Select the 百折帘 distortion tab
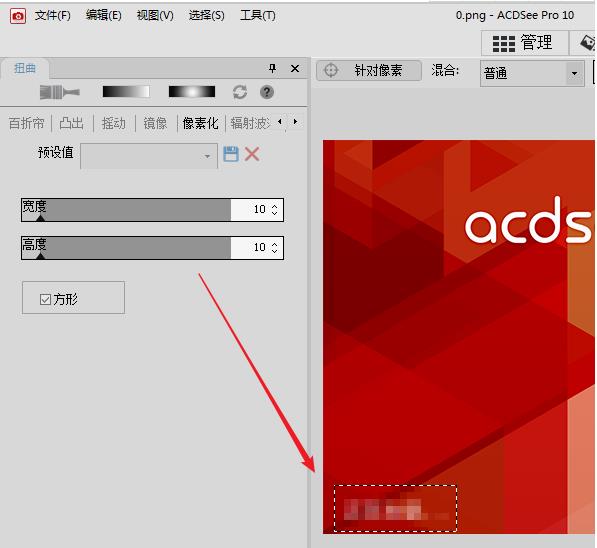597x548 pixels. click(27, 123)
